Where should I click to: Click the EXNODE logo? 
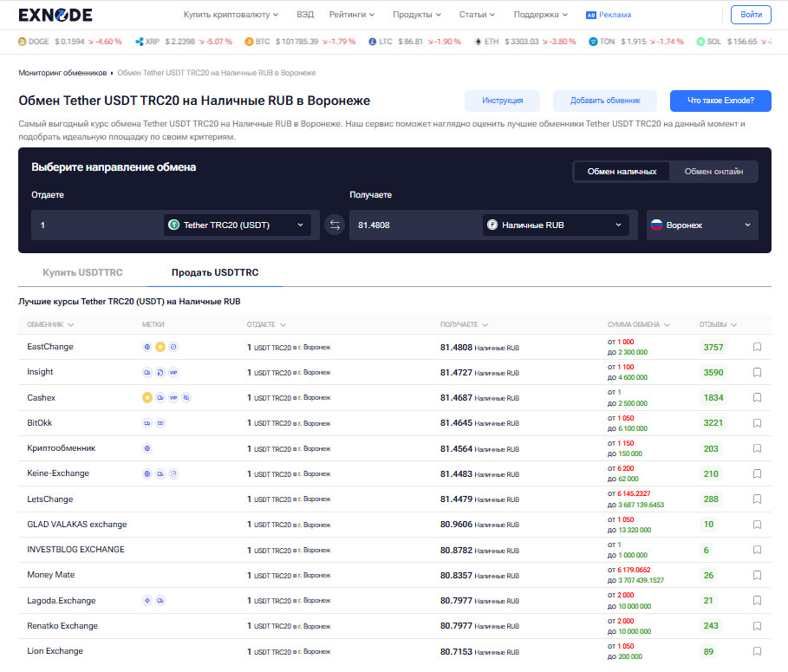pyautogui.click(x=55, y=15)
